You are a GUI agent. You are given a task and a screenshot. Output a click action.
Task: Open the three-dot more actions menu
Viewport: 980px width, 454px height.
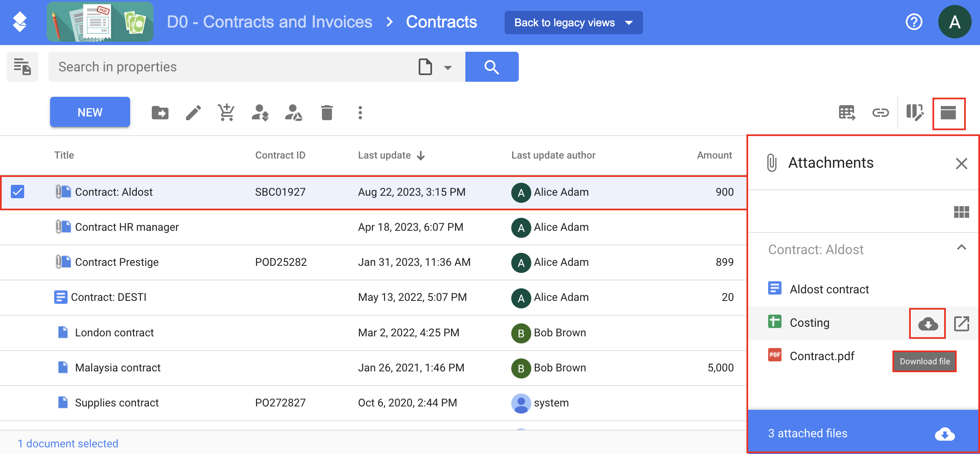click(x=360, y=113)
